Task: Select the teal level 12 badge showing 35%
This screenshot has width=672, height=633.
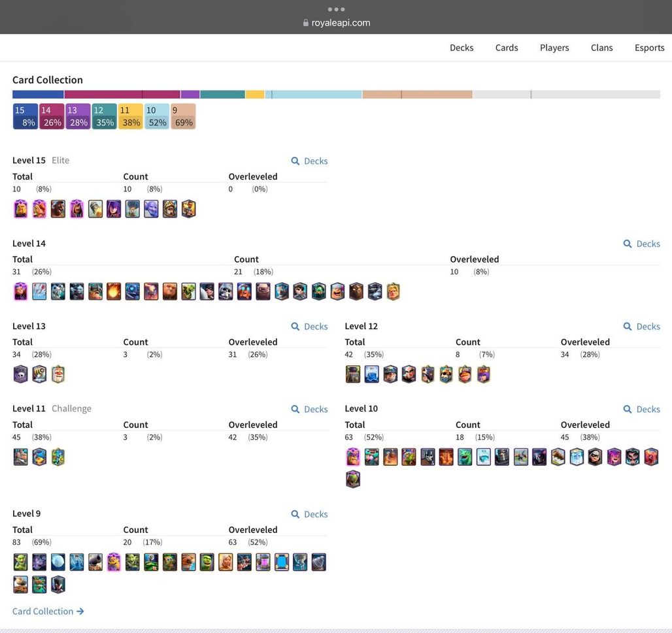Action: pos(104,116)
